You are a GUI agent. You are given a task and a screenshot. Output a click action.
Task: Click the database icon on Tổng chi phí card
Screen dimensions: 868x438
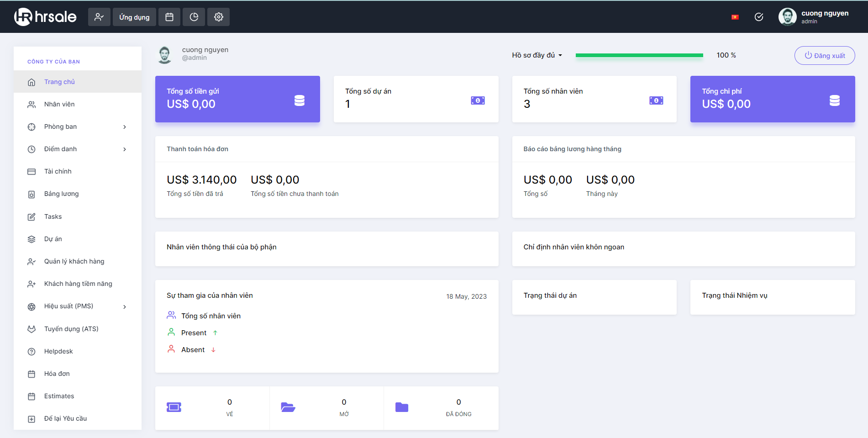point(835,100)
